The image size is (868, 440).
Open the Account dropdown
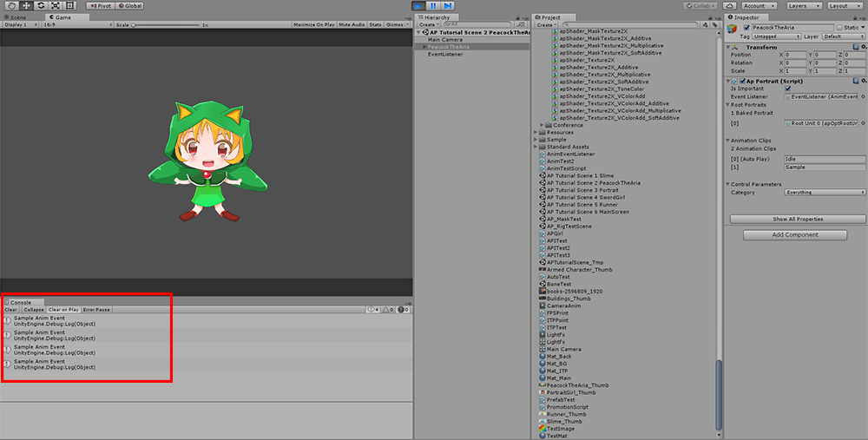pyautogui.click(x=759, y=5)
